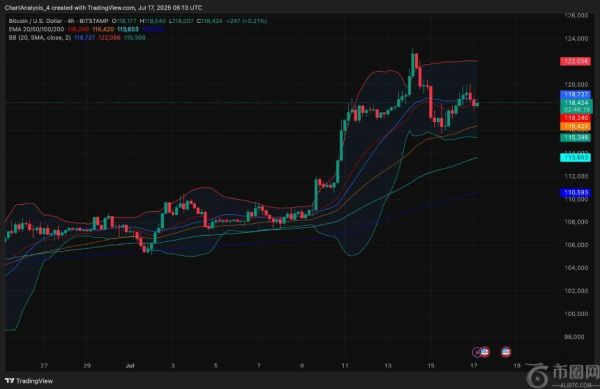The height and width of the screenshot is (389, 600).
Task: Click the 13 date on the time axis
Action: [x=388, y=366]
